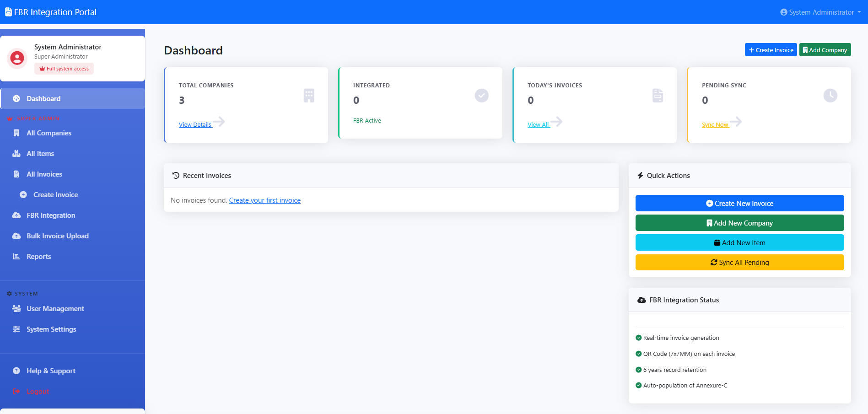Click the System Administrator profile avatar
This screenshot has width=868, height=414.
[x=17, y=58]
